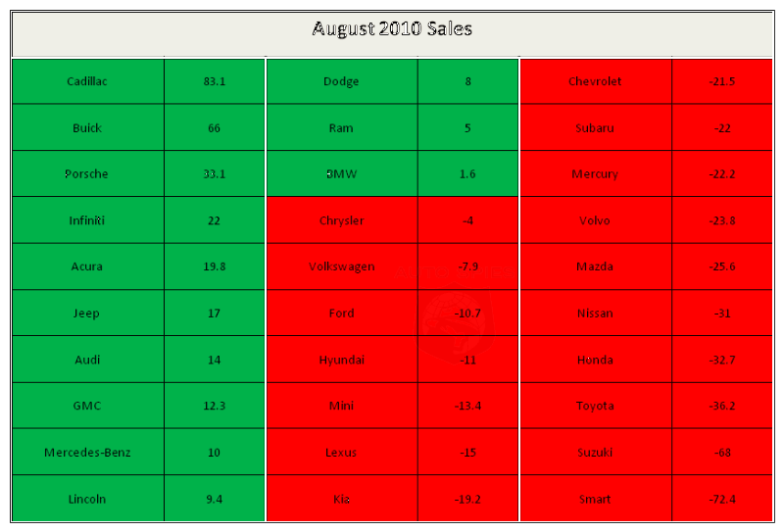
Task: Select the Buick brand cell
Action: tap(88, 127)
